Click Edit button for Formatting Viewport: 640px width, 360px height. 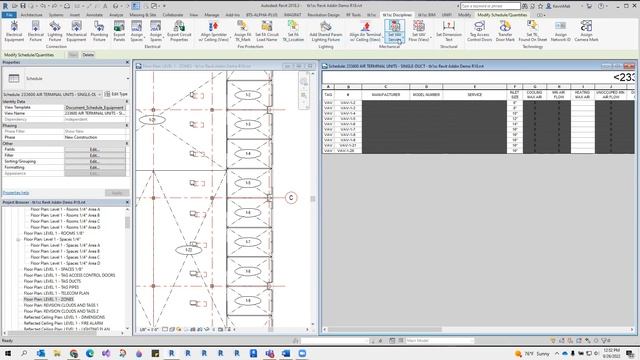[x=95, y=168]
